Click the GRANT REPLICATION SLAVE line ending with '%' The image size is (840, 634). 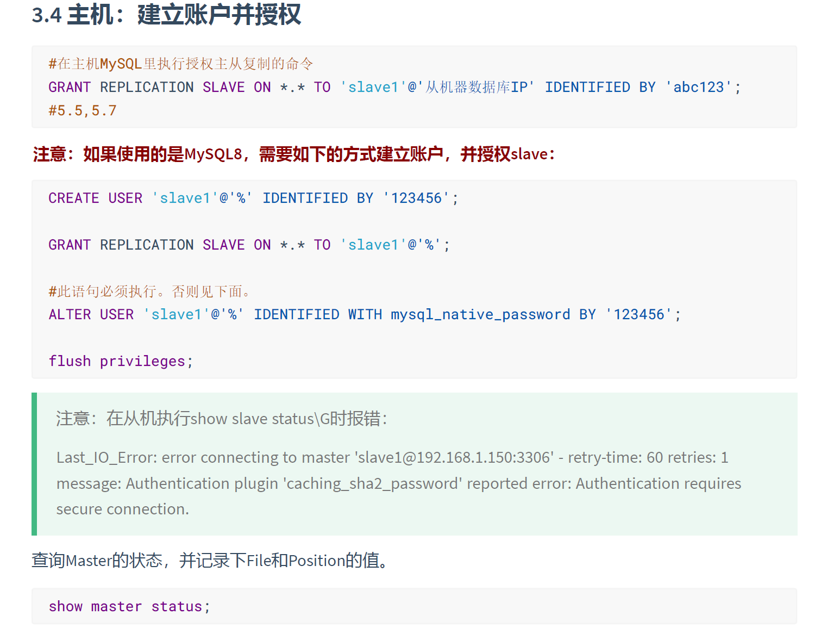[249, 245]
